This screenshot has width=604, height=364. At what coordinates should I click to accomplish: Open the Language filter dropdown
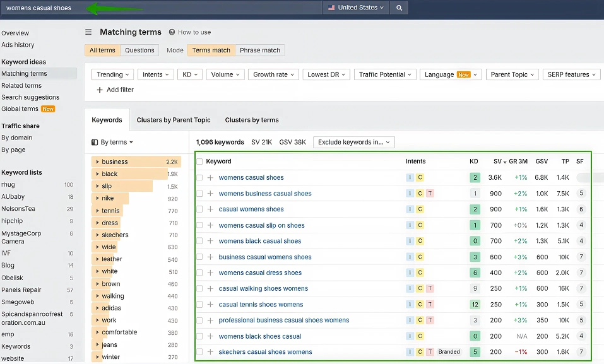451,74
